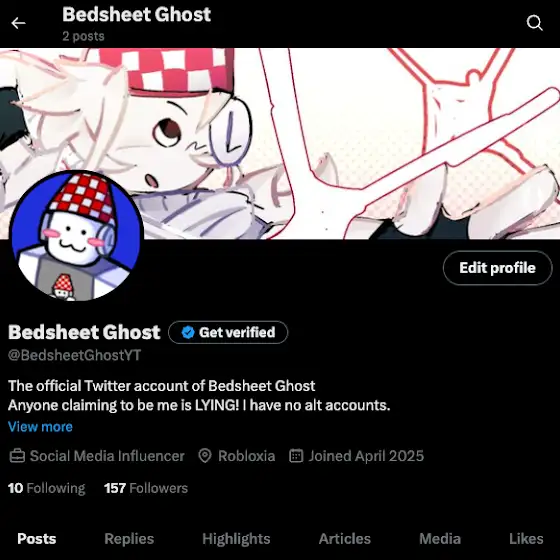
Task: Click the briefcase icon beside Social Media Influencer
Action: point(17,456)
